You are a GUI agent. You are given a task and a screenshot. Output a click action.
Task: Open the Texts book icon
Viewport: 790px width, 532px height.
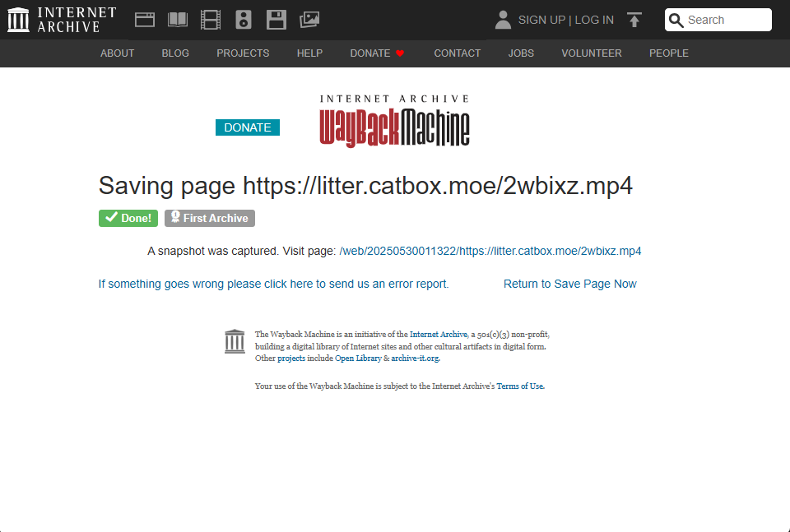pyautogui.click(x=178, y=20)
